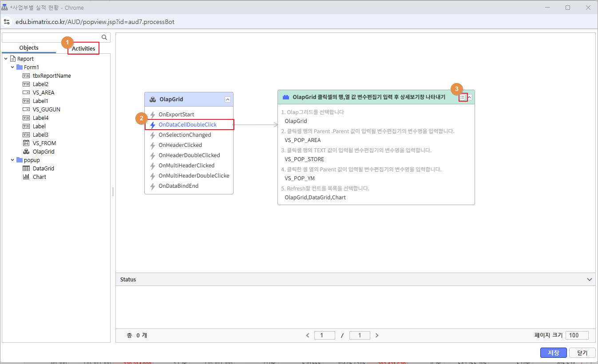Collapse the Status panel chevron
598x364 pixels.
point(590,280)
